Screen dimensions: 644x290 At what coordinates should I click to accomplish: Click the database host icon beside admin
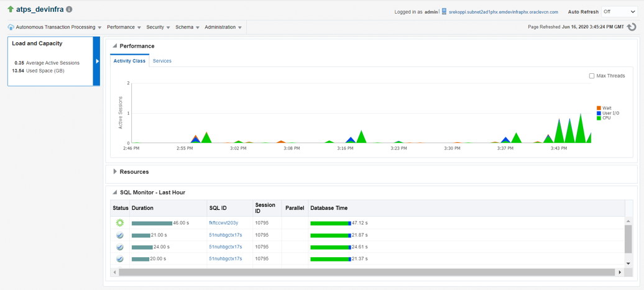click(444, 12)
